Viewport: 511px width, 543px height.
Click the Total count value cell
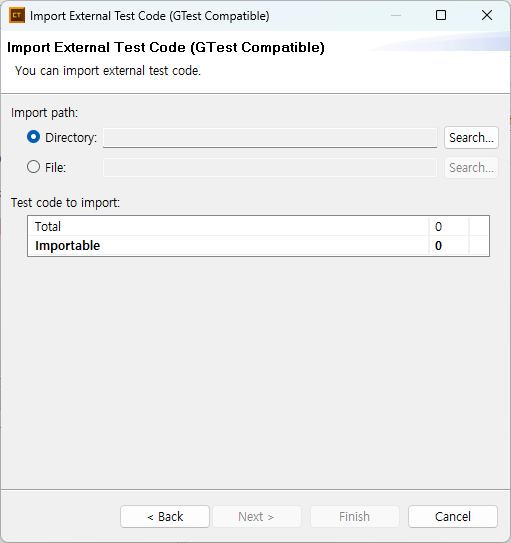click(x=449, y=226)
